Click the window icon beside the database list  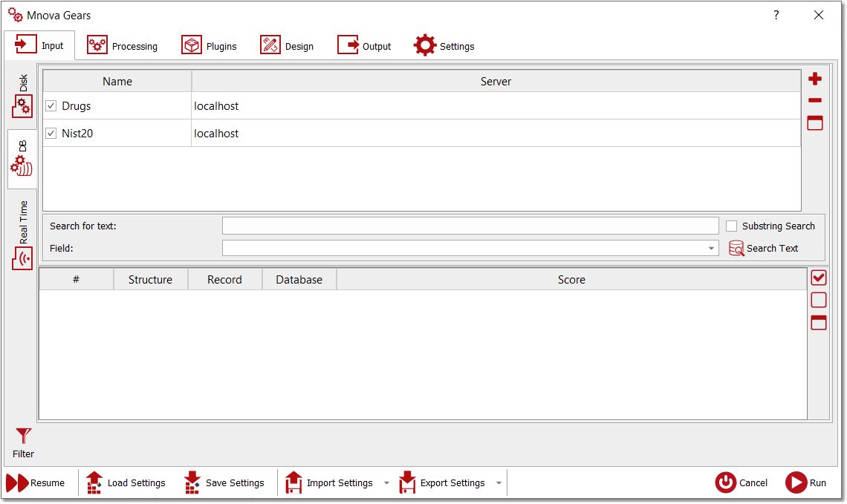814,122
